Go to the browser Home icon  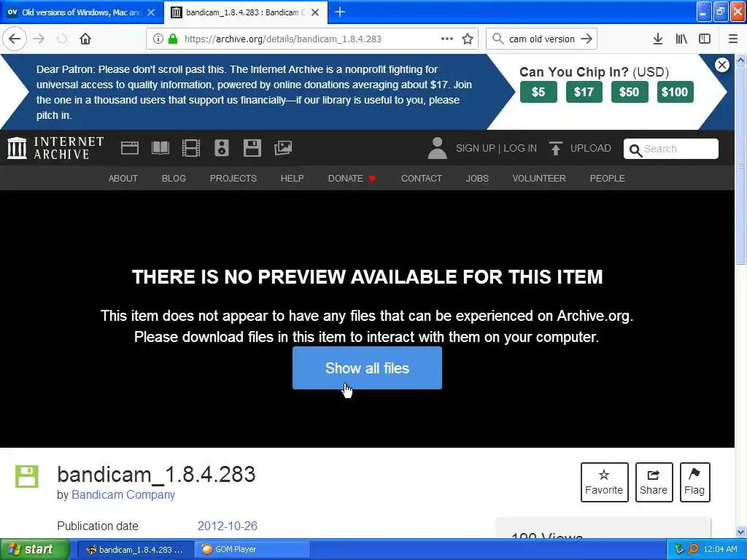pyautogui.click(x=85, y=39)
